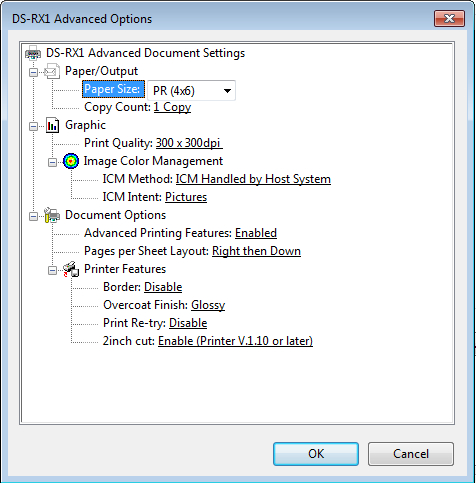
Task: Select the Printer Features label
Action: point(125,269)
